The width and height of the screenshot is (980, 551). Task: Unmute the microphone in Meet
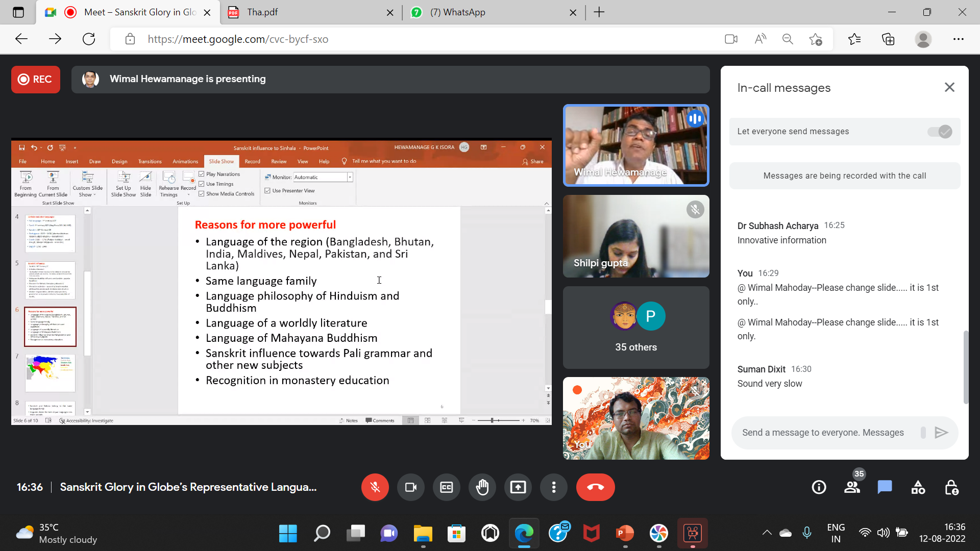pos(375,487)
